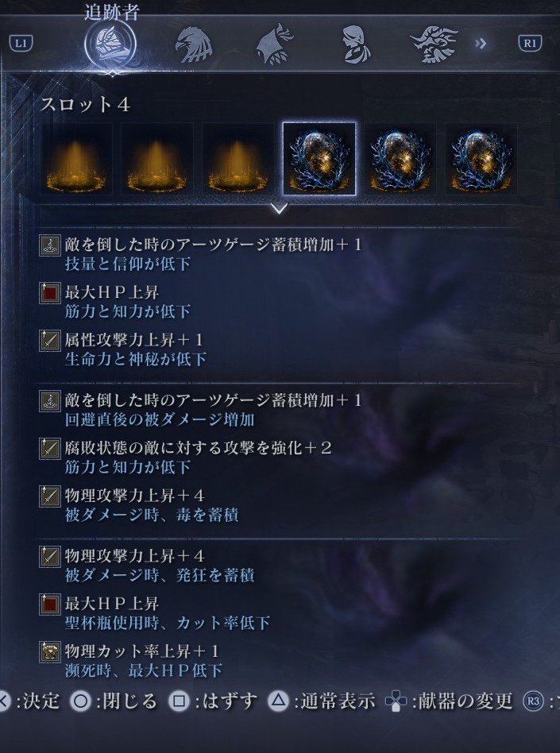Select the 追跡者 helmet character icon
560x753 pixels.
point(110,44)
